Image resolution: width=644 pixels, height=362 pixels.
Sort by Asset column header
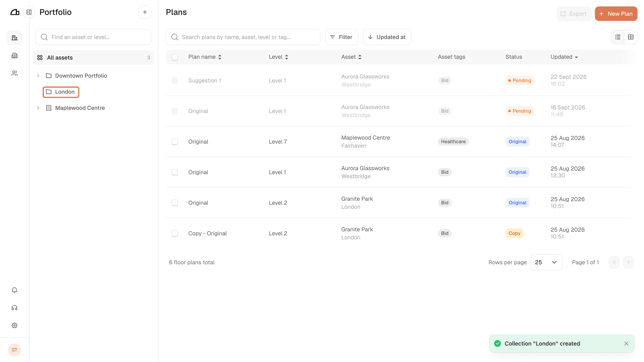click(351, 57)
